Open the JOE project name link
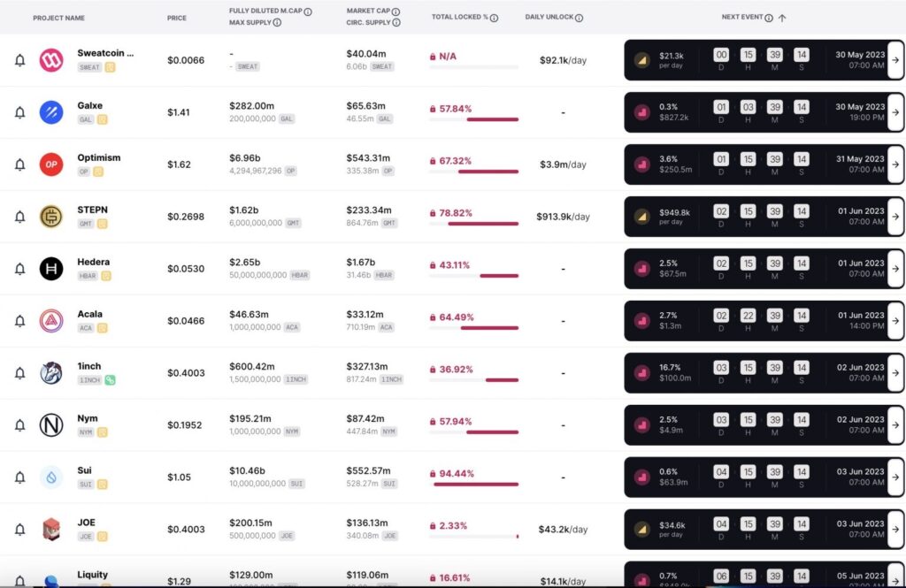This screenshot has height=588, width=906. click(86, 523)
